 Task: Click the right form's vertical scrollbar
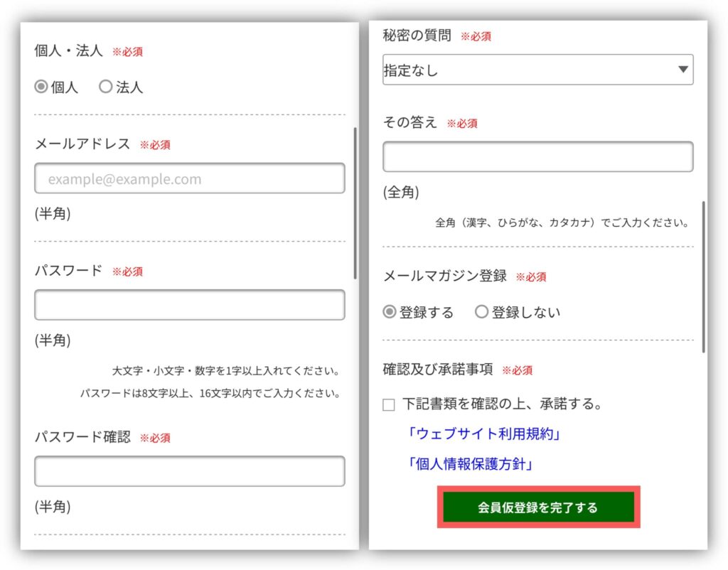(703, 277)
